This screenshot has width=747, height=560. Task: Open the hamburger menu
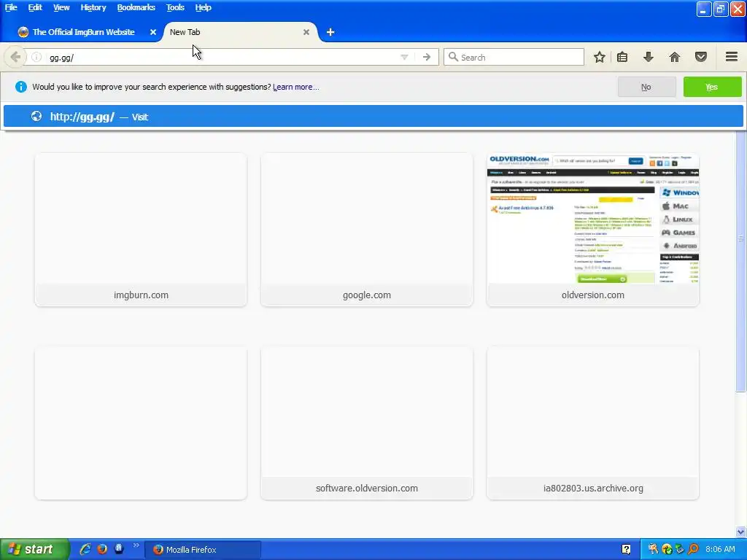(732, 57)
